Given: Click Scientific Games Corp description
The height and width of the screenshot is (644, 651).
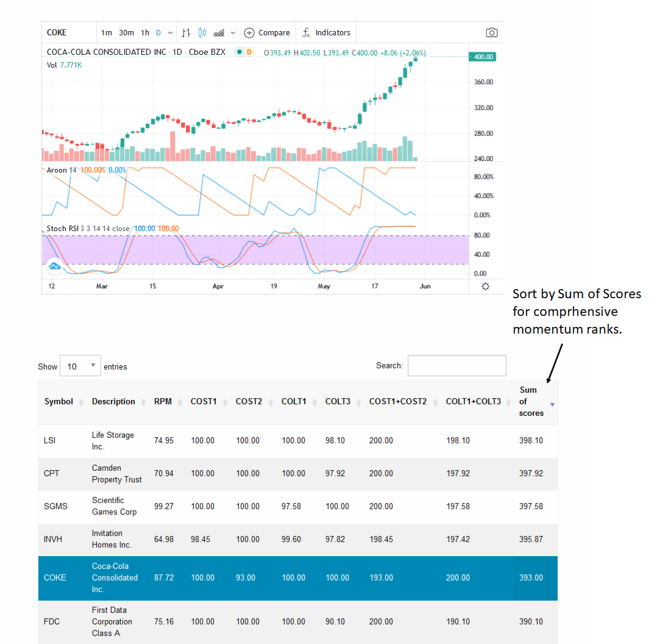Looking at the screenshot, I should click(x=114, y=506).
